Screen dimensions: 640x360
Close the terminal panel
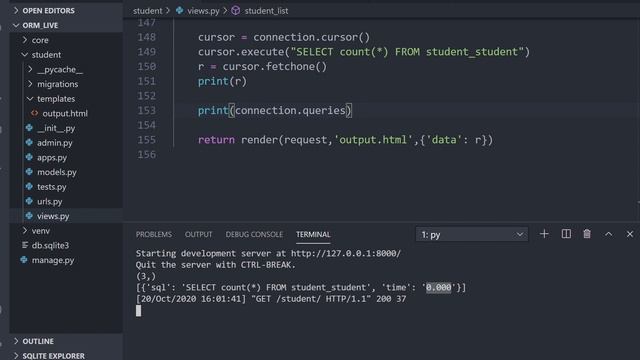(630, 234)
